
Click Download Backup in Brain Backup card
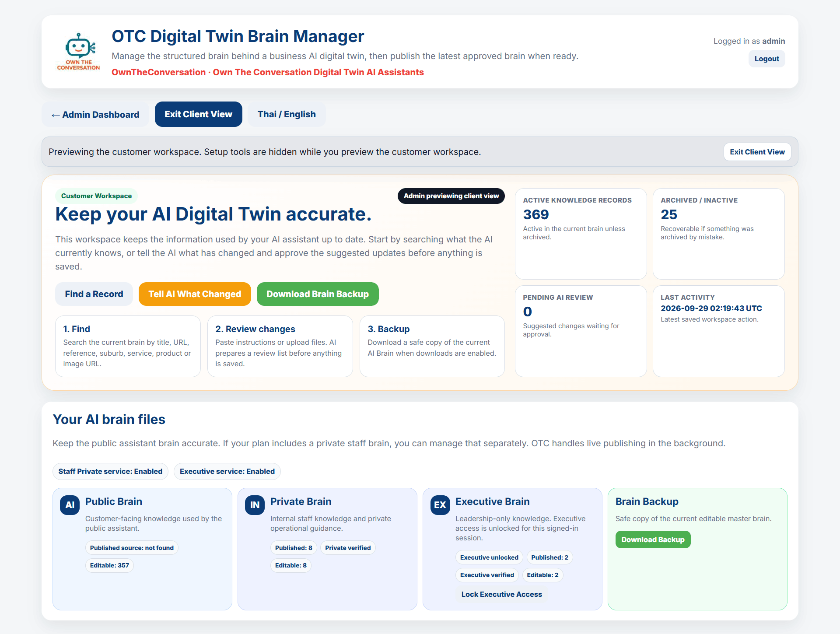653,539
